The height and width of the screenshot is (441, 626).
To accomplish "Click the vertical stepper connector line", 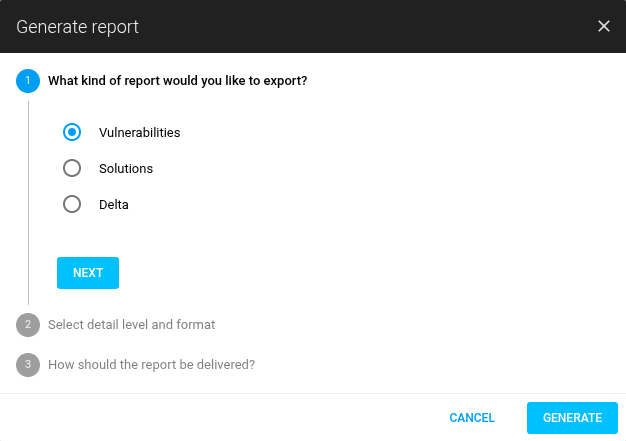I will 28,200.
